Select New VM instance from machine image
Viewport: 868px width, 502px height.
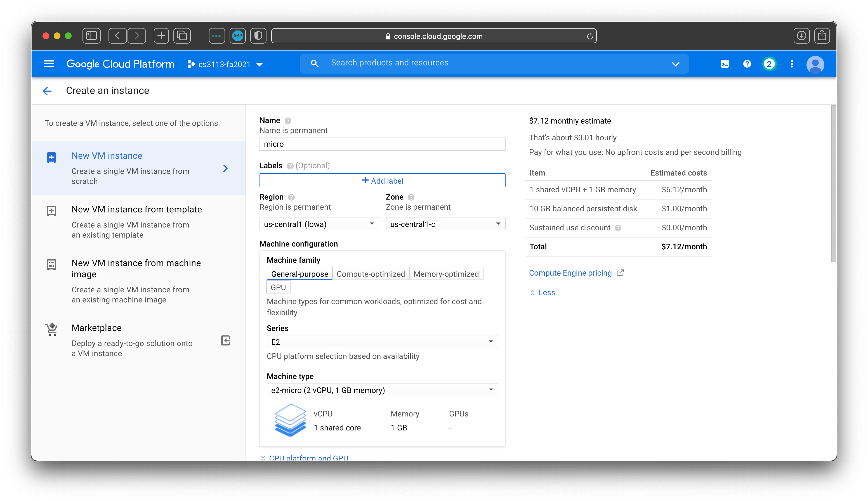click(x=138, y=281)
